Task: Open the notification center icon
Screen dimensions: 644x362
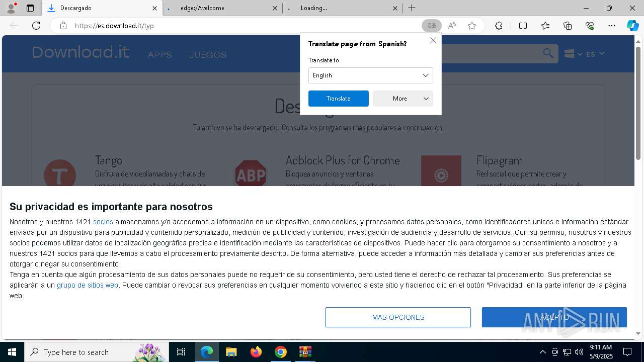Action: point(627,352)
